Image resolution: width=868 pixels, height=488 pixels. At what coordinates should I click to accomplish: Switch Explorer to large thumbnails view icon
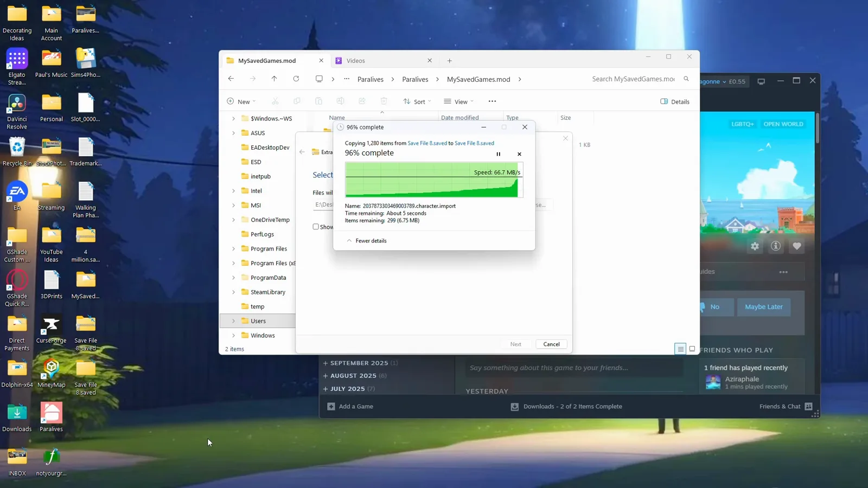point(692,349)
